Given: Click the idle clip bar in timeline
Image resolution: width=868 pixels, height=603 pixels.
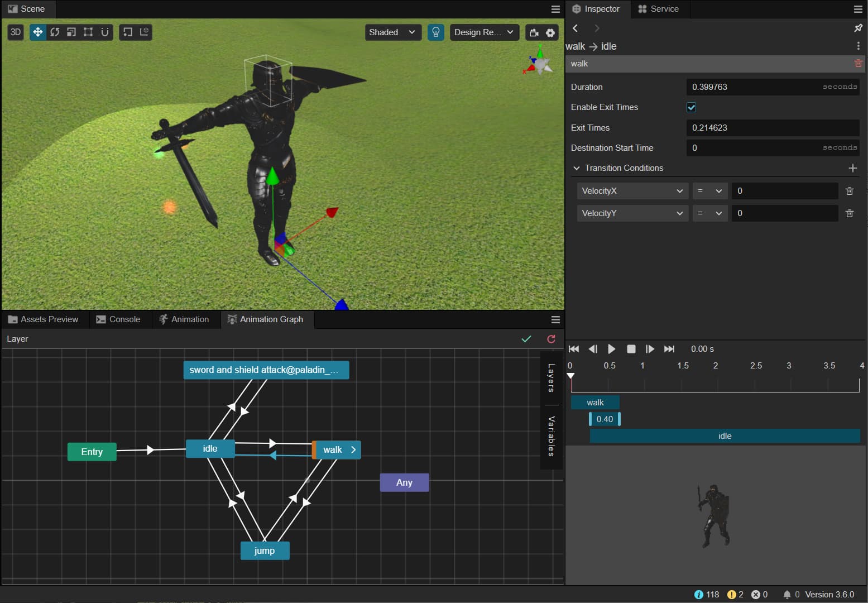Looking at the screenshot, I should pyautogui.click(x=725, y=436).
